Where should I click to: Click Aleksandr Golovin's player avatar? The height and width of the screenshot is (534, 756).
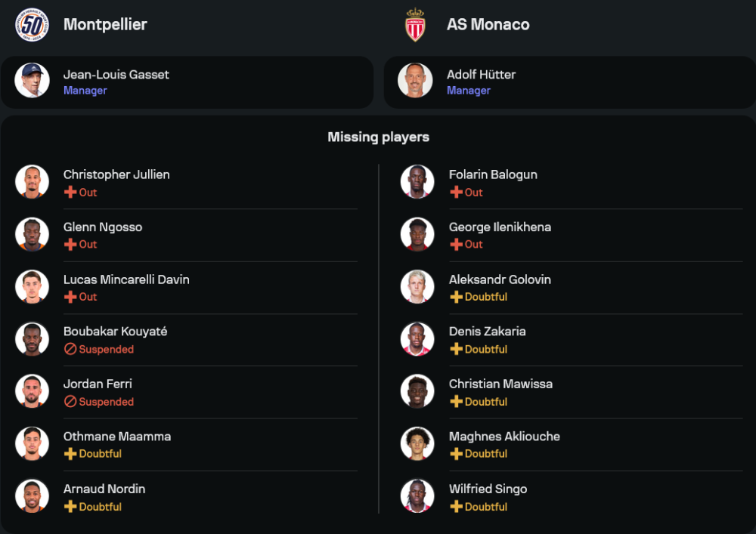(417, 287)
